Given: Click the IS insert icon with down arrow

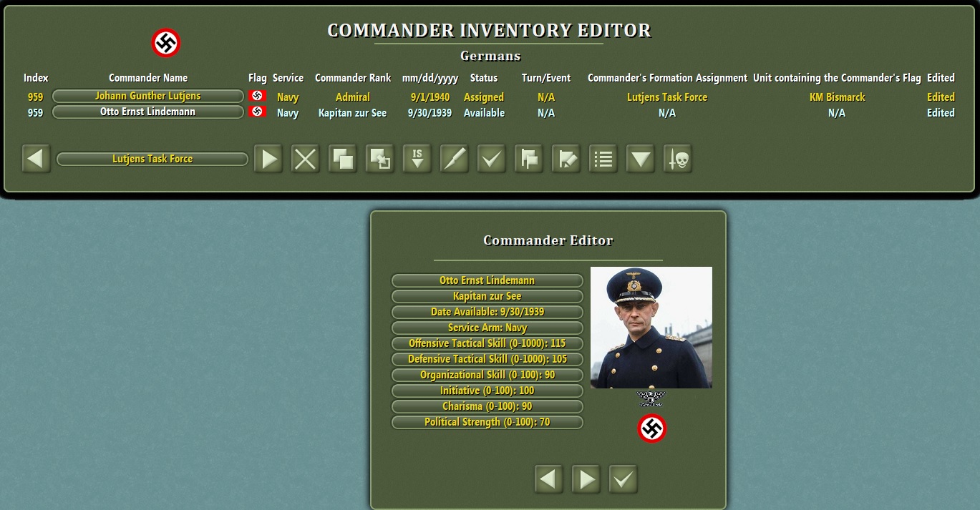Looking at the screenshot, I should 417,158.
